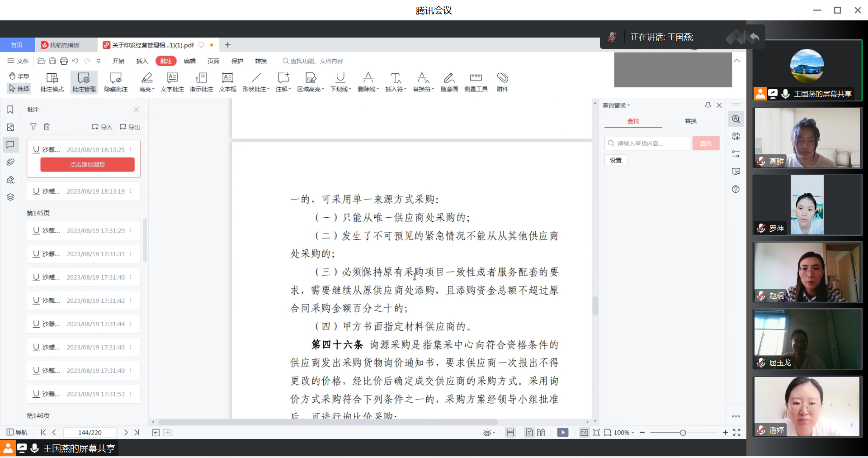Open bookmark panel from left sidebar

(10, 110)
